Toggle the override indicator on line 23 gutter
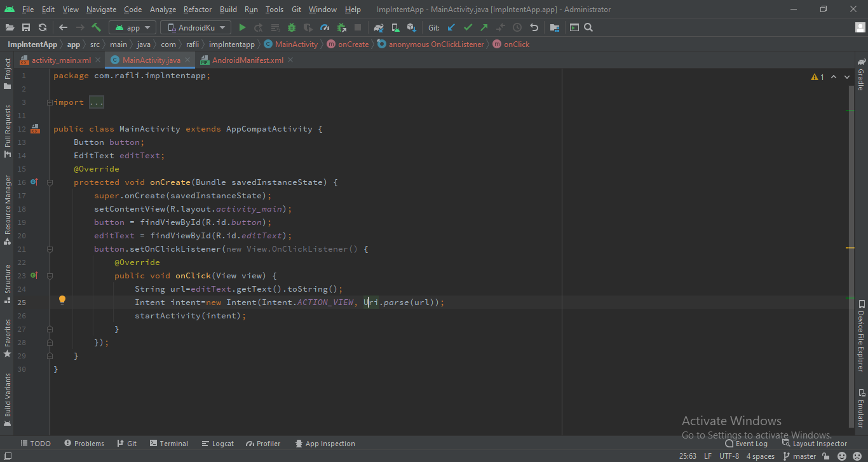The image size is (868, 462). [x=34, y=275]
